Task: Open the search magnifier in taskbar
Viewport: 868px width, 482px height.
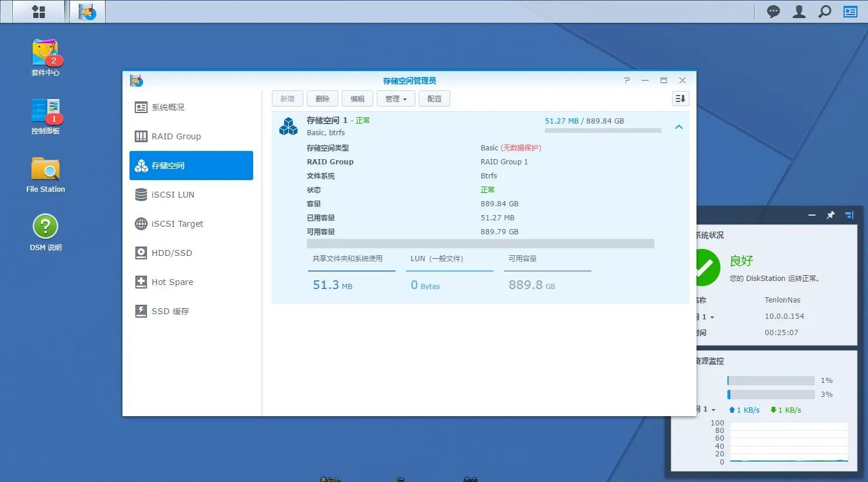Action: pos(825,12)
